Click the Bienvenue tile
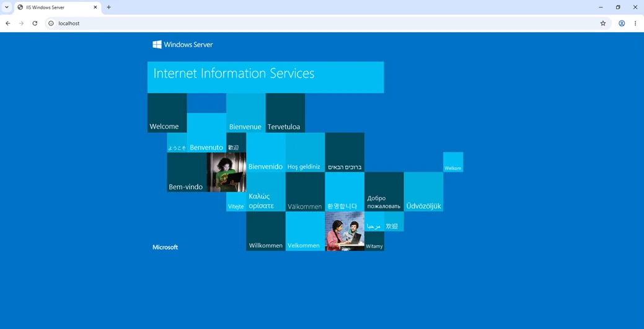Screen dimensions: 644x329 (x=246, y=113)
